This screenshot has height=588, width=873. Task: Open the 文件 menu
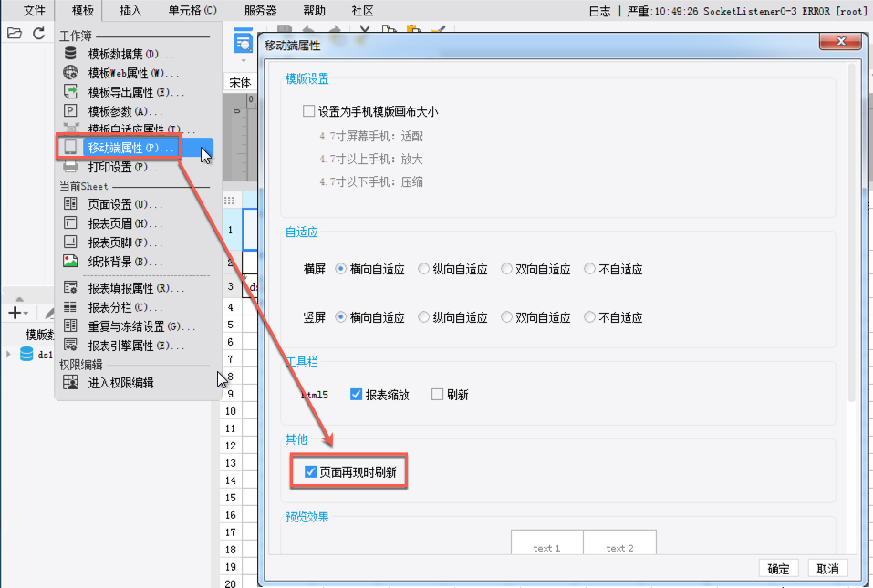click(x=35, y=11)
